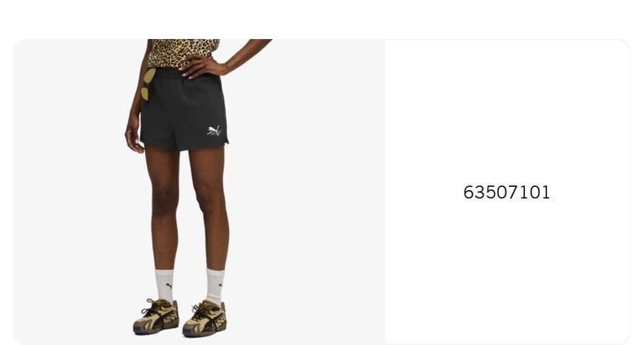
Task: Click the left white crew sock
Action: (165, 285)
